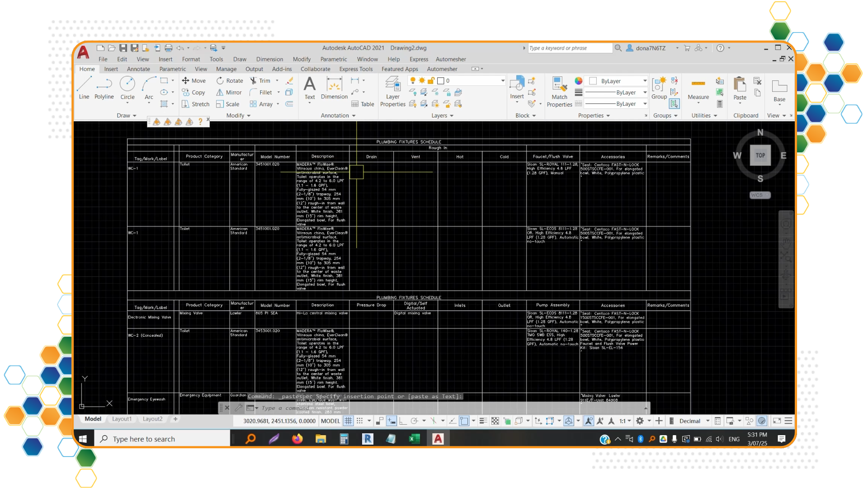Click the Stretch tool
Viewport: 868px width, 488px height.
pos(196,104)
